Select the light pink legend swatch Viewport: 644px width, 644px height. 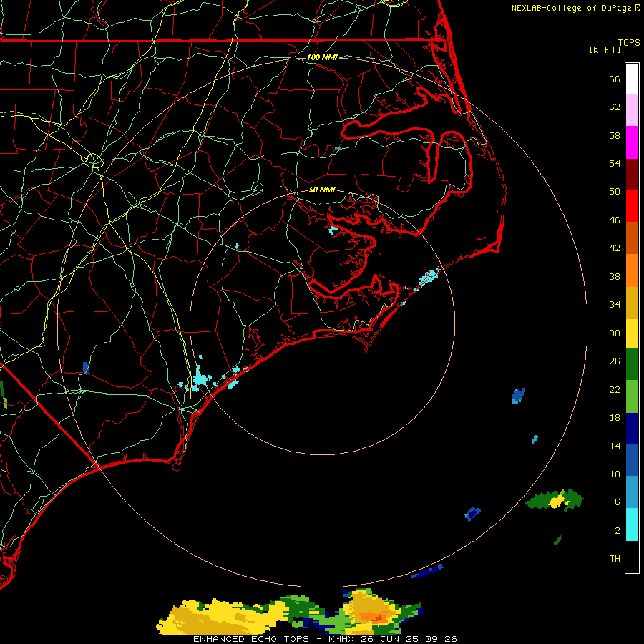632,110
